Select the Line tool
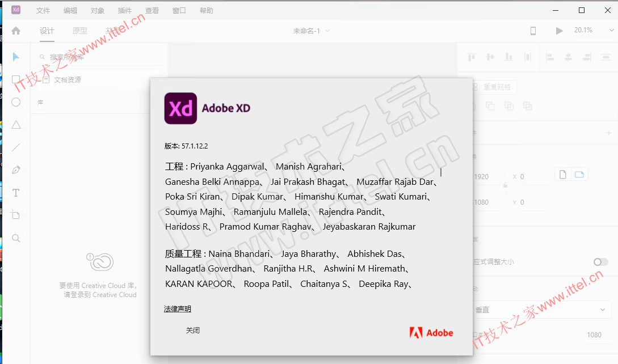This screenshot has width=618, height=364. point(16,147)
